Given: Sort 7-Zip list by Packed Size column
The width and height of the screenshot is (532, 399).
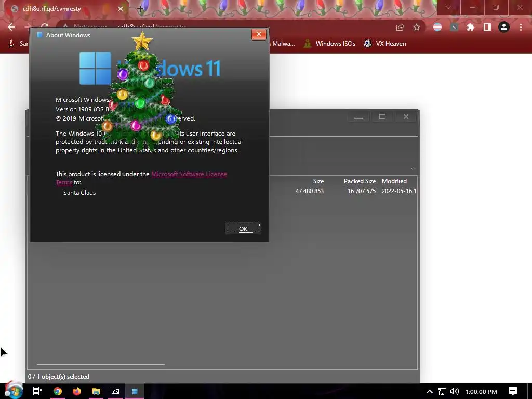Looking at the screenshot, I should (x=360, y=181).
